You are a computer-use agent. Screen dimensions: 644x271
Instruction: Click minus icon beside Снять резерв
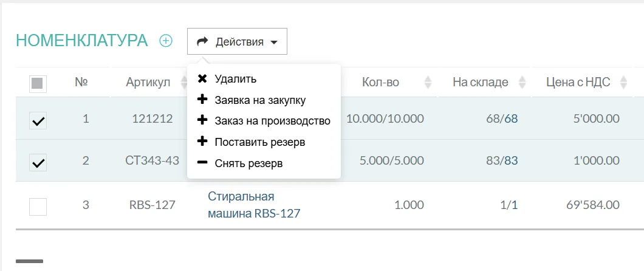pyautogui.click(x=202, y=163)
